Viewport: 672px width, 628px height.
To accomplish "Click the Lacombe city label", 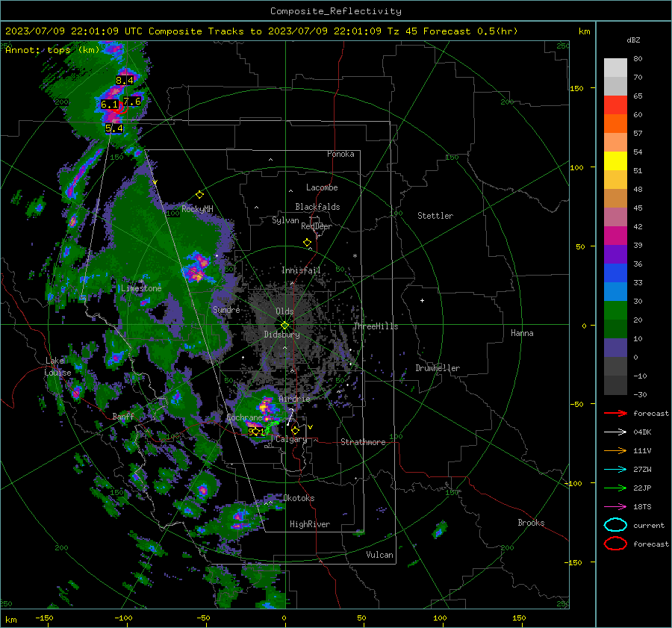I will pyautogui.click(x=322, y=187).
